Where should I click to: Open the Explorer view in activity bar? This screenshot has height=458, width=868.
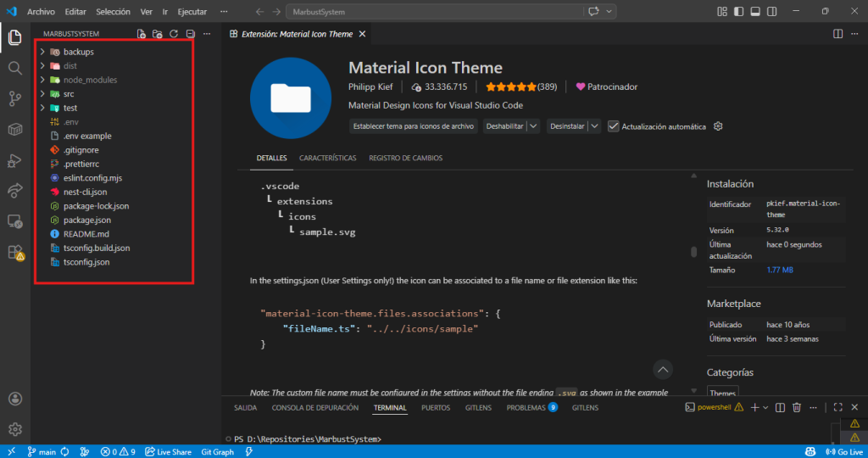click(15, 37)
